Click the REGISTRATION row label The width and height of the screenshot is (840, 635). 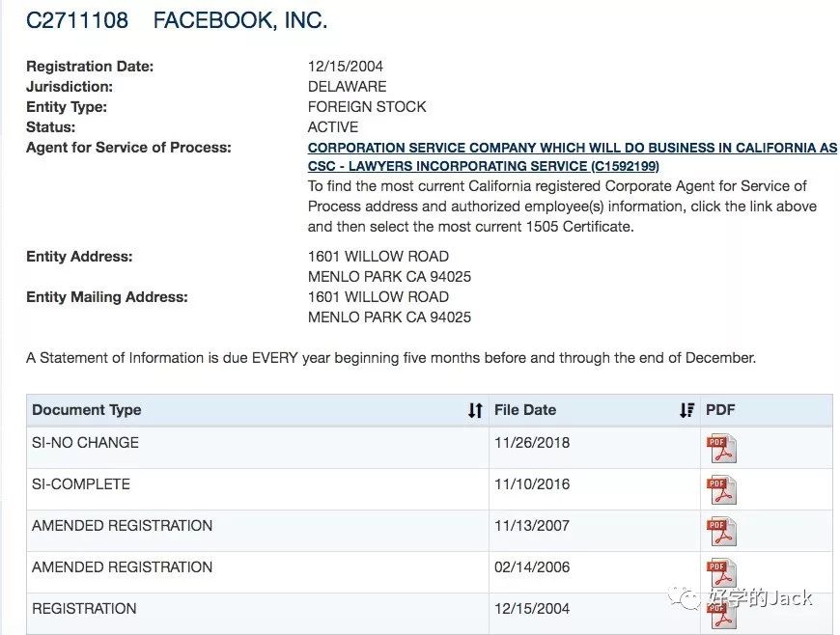[84, 609]
